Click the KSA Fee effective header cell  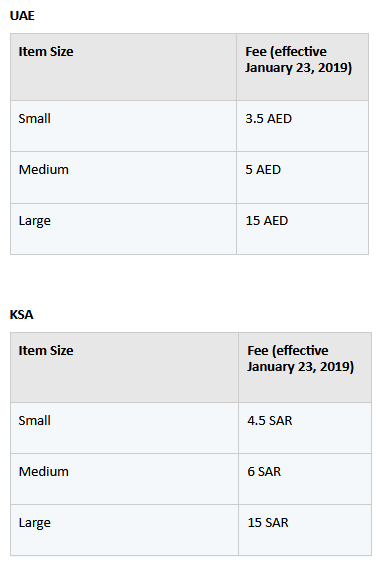click(x=305, y=368)
